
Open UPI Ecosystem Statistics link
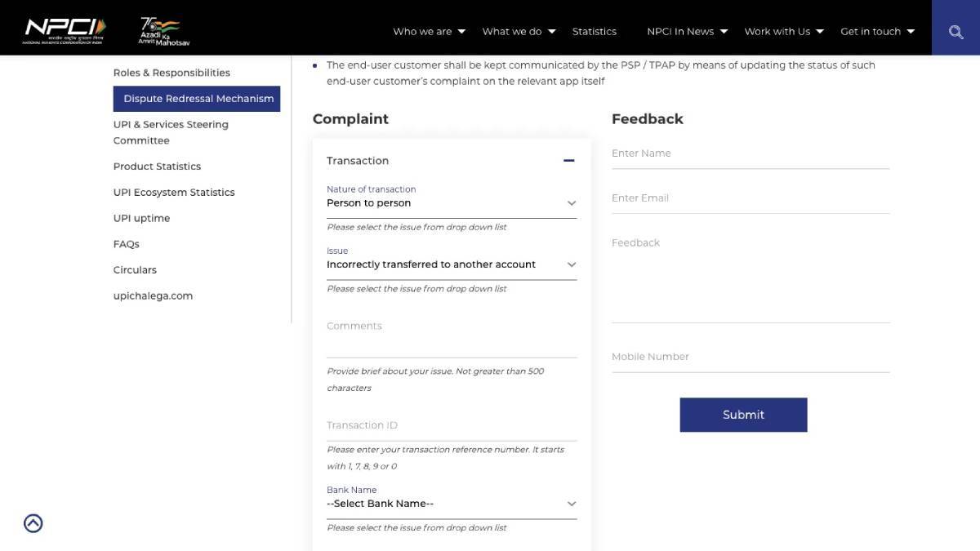pos(174,193)
